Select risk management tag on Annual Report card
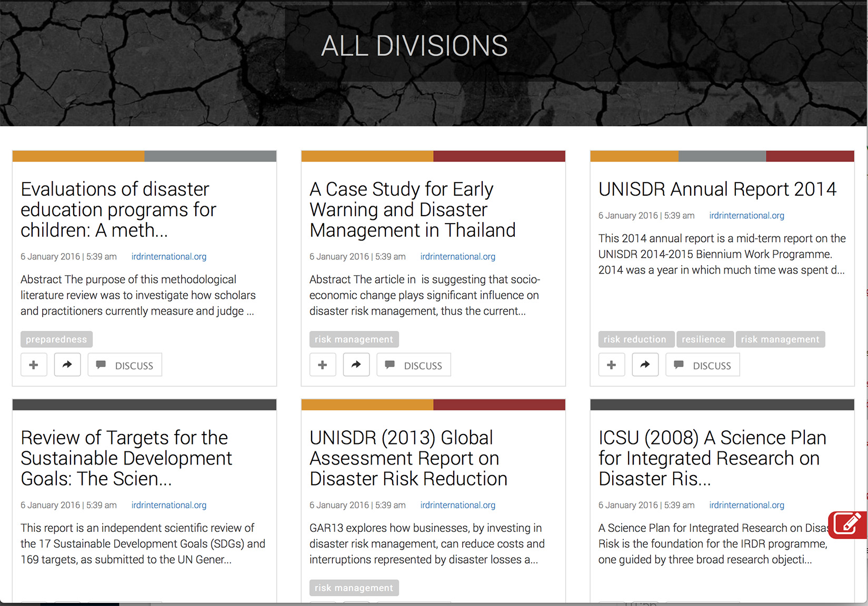The image size is (868, 606). click(780, 339)
